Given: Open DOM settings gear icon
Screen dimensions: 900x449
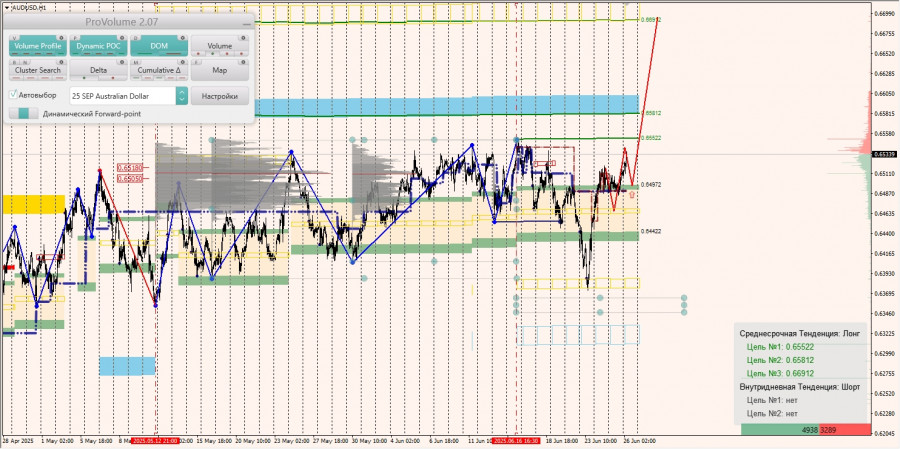Looking at the screenshot, I should tap(183, 38).
